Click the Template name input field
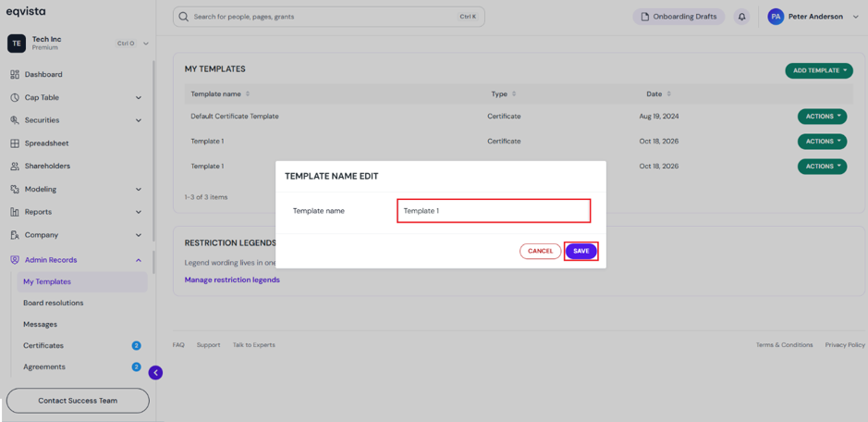The height and width of the screenshot is (422, 868). (x=494, y=211)
